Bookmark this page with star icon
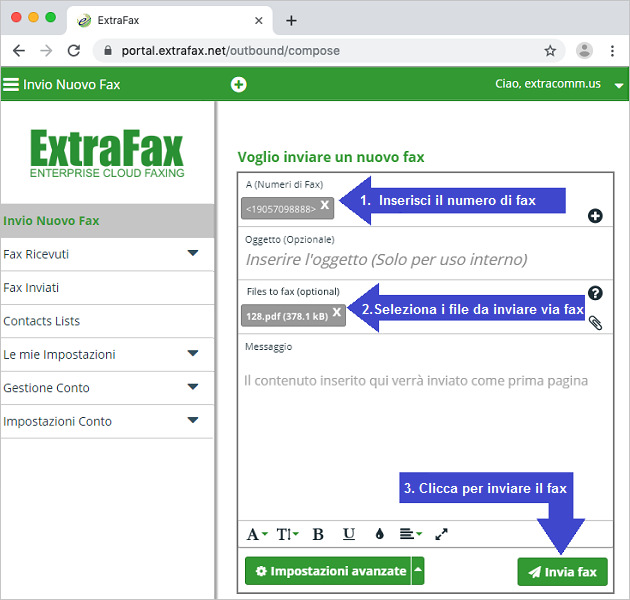Screen dimensions: 630x600 coord(550,51)
